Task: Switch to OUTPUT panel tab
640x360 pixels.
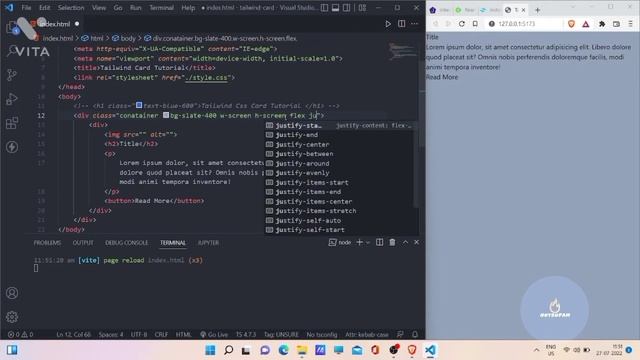Action: click(x=83, y=243)
